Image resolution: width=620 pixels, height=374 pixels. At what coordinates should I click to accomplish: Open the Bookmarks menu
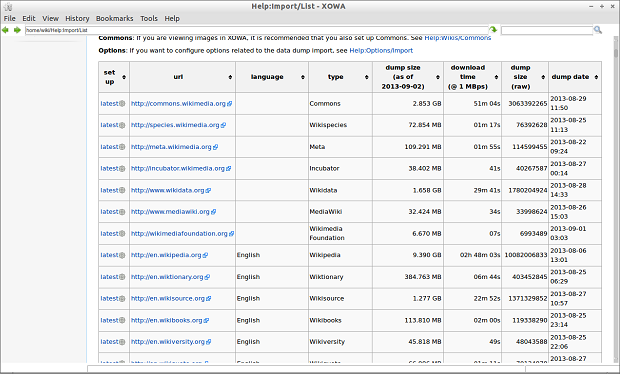[x=114, y=19]
